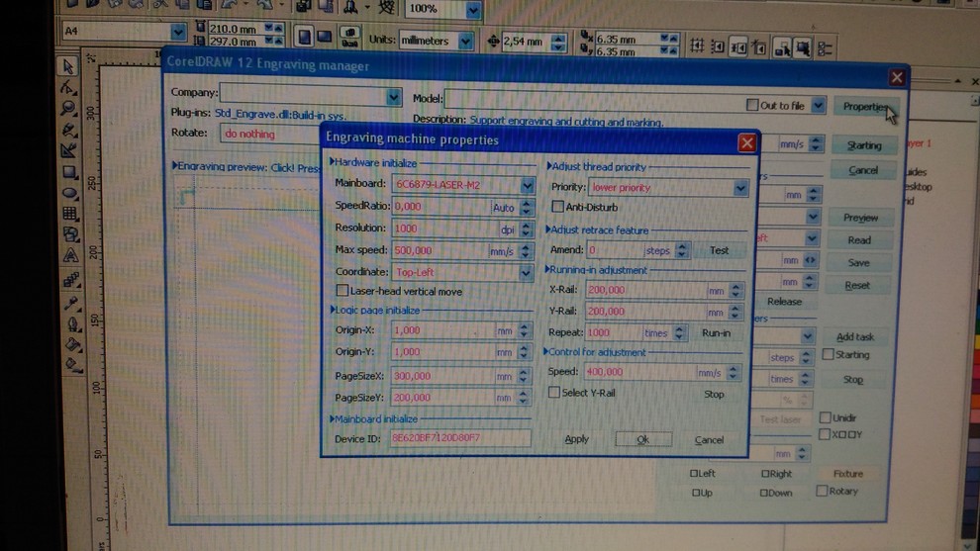The image size is (980, 551).
Task: Select the Zoom magnifier tool
Action: coord(69,109)
